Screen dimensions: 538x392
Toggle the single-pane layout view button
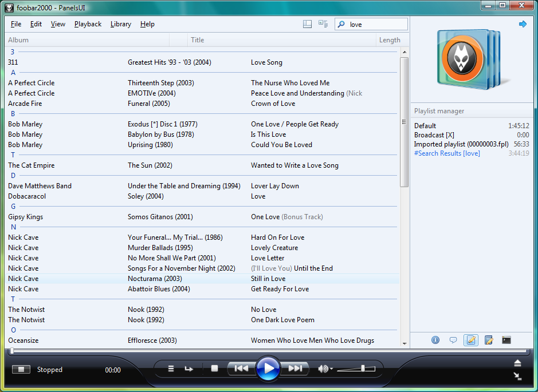(x=308, y=24)
